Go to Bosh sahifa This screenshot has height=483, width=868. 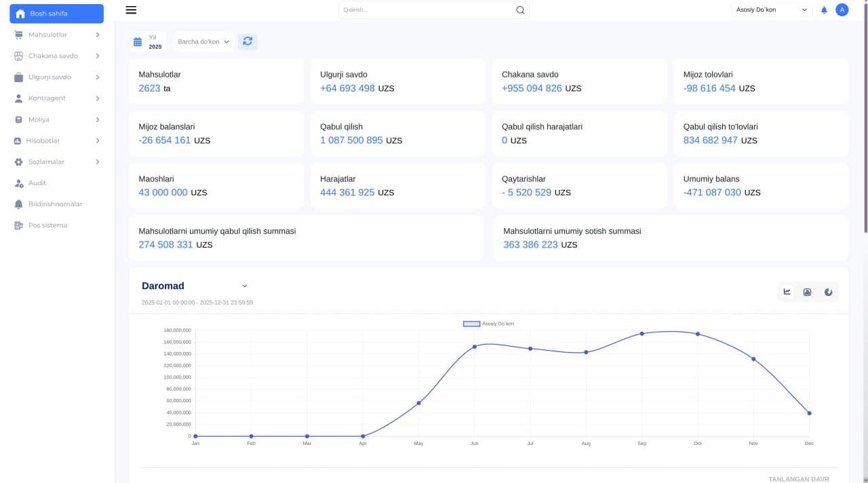(x=56, y=14)
